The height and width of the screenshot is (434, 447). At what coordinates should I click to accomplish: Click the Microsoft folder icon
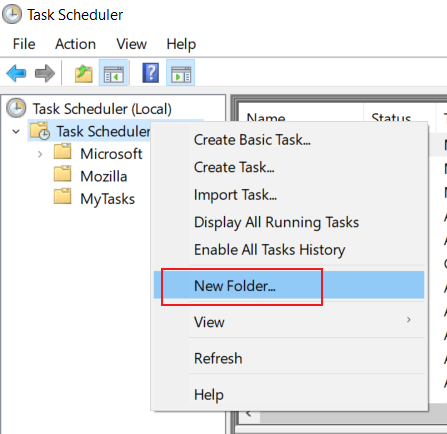pyautogui.click(x=62, y=152)
